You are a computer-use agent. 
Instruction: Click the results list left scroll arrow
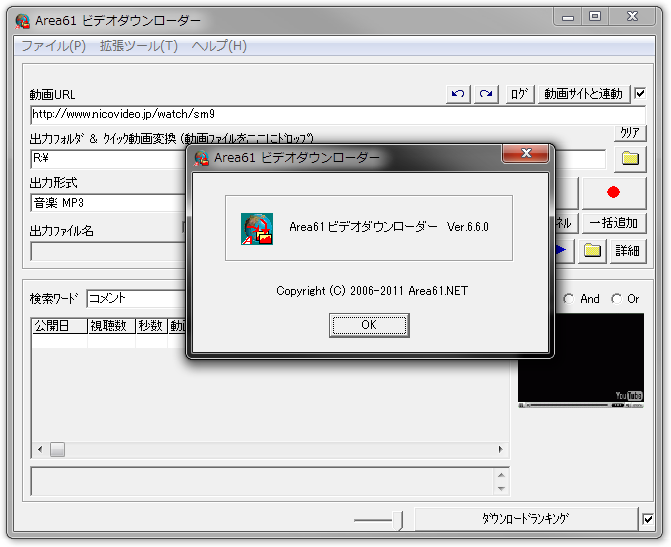[x=40, y=449]
